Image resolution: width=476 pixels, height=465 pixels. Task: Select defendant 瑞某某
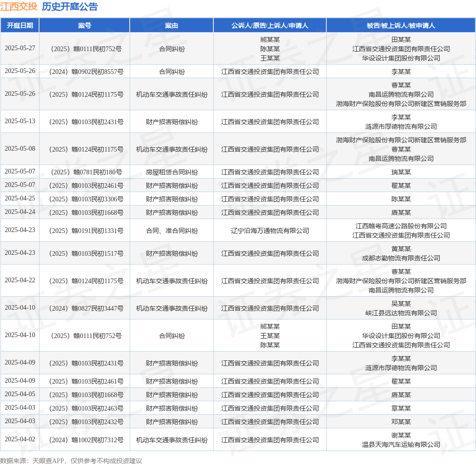[401, 172]
